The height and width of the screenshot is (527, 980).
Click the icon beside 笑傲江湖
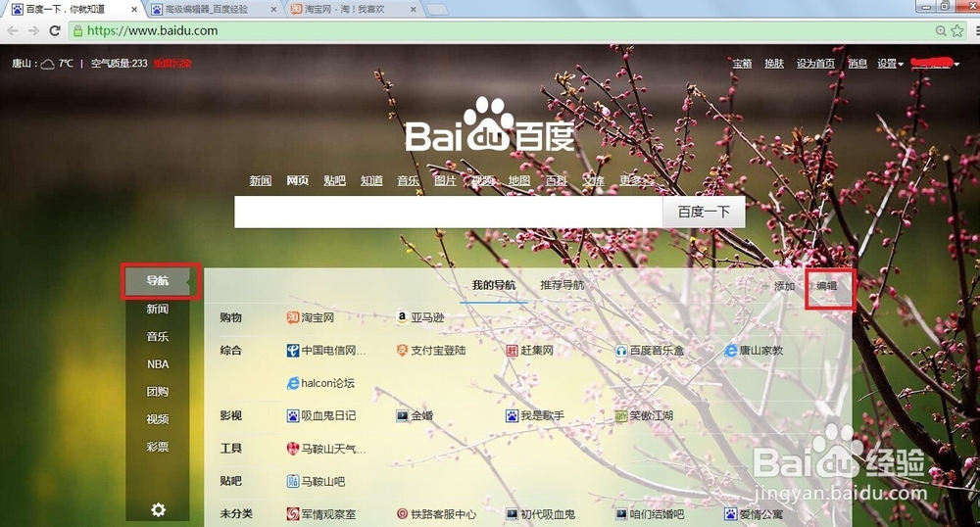tap(621, 416)
